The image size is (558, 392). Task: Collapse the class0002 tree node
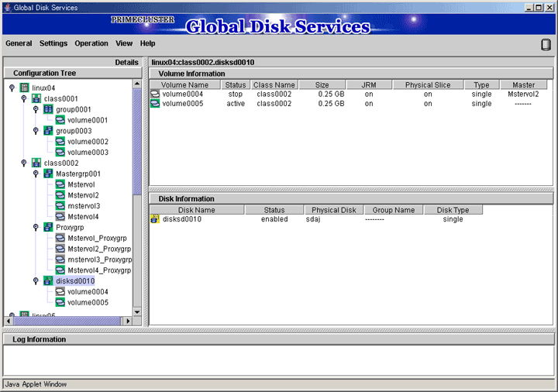pyautogui.click(x=24, y=163)
